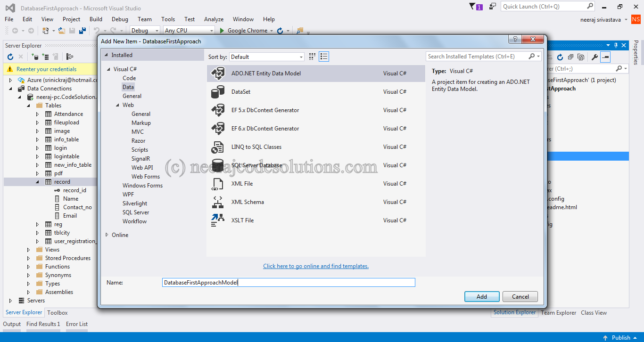The width and height of the screenshot is (644, 342).
Task: Open the neeraj srivastava account dropdown
Action: (626, 20)
